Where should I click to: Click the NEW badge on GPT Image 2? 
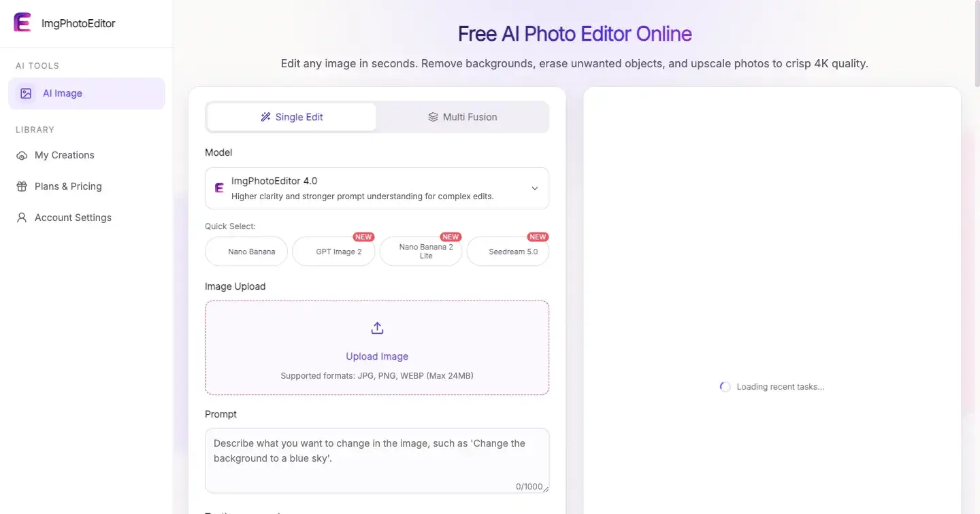click(363, 237)
